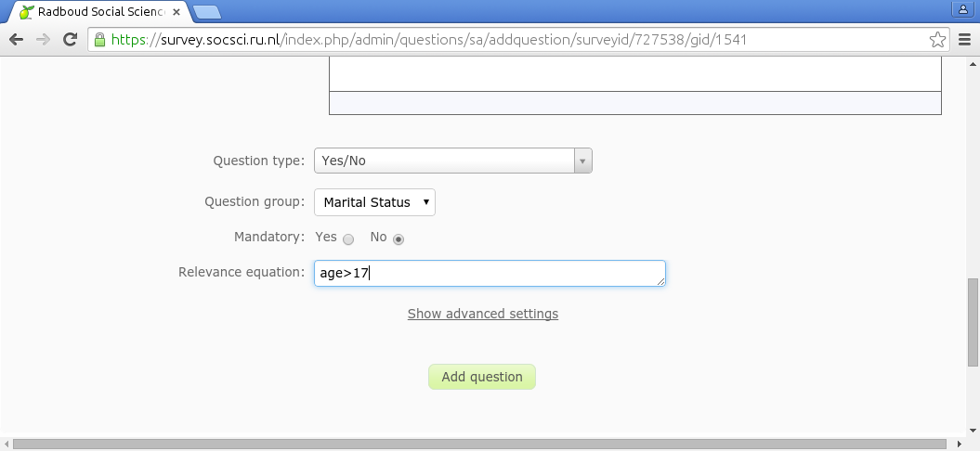Click in the Relevance equation field
This screenshot has width=980, height=451.
[x=490, y=274]
